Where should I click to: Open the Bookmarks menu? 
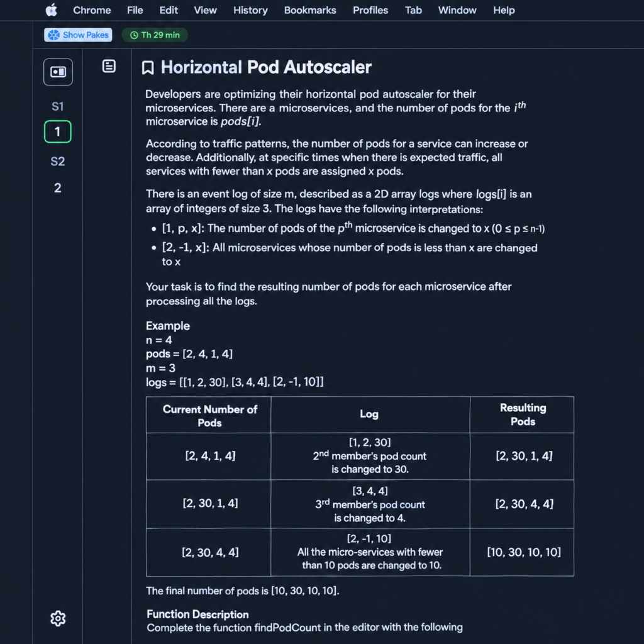click(x=310, y=10)
